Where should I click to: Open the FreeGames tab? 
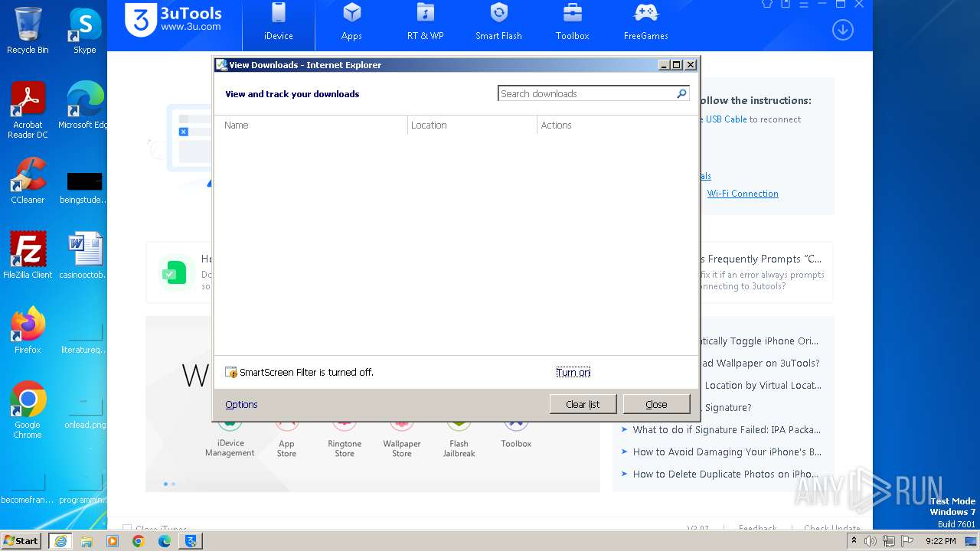pyautogui.click(x=645, y=23)
